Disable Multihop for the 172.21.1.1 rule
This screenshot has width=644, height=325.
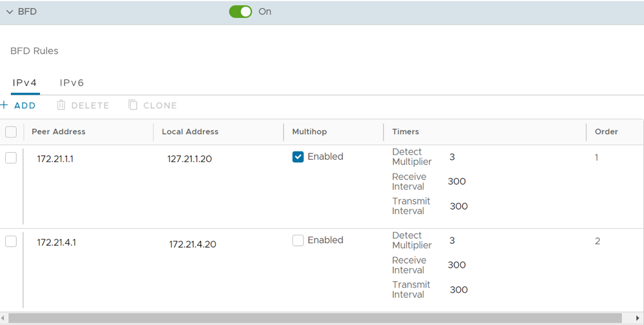coord(298,157)
